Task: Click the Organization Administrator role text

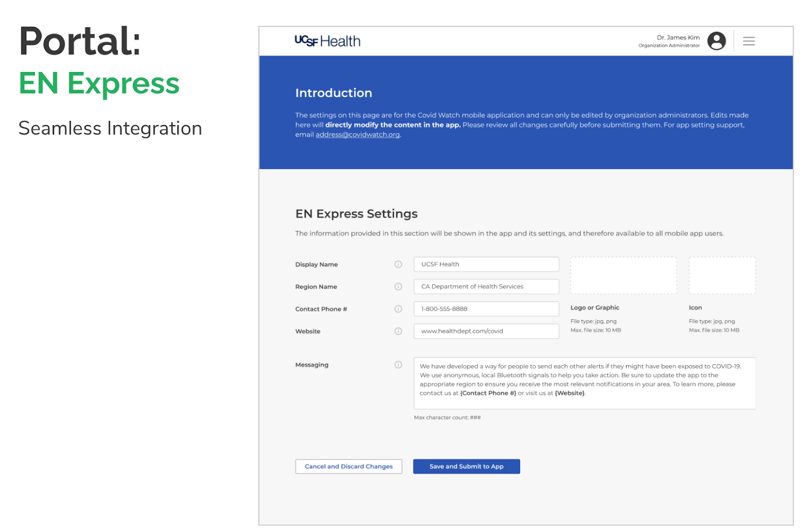Action: pos(669,46)
